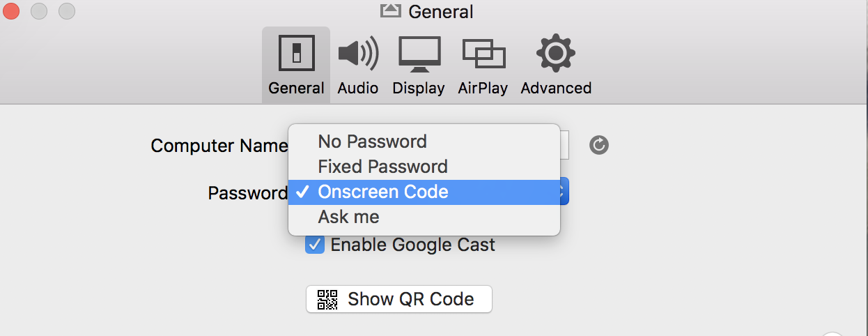This screenshot has width=868, height=336.
Task: Open the General preferences pane icon
Action: 296,54
